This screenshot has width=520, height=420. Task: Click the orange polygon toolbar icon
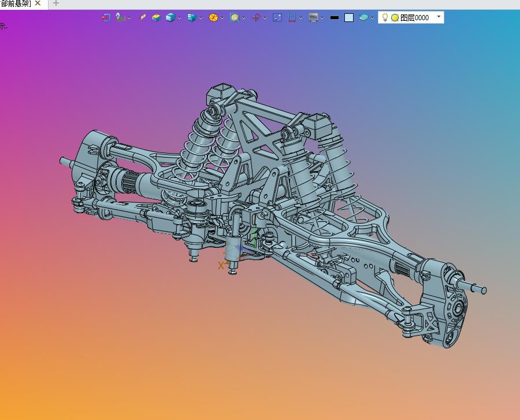coord(213,17)
